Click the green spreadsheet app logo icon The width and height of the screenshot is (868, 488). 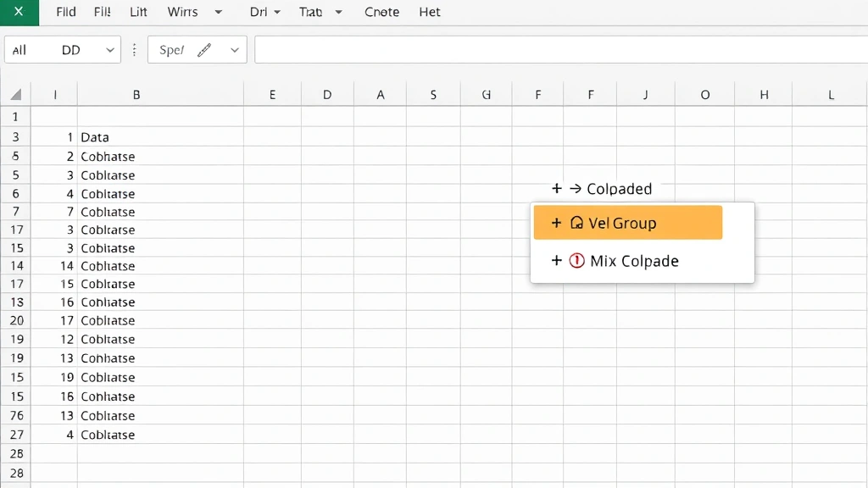pyautogui.click(x=19, y=12)
